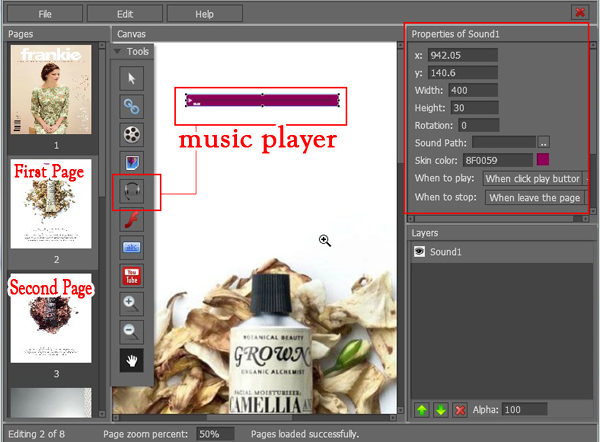The width and height of the screenshot is (600, 442).
Task: Click the purple skin color swatch
Action: [x=543, y=160]
